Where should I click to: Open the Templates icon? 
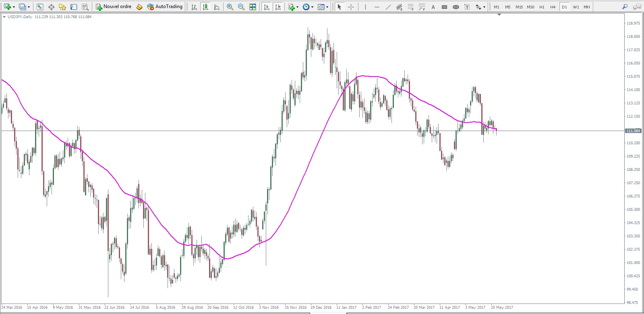321,7
